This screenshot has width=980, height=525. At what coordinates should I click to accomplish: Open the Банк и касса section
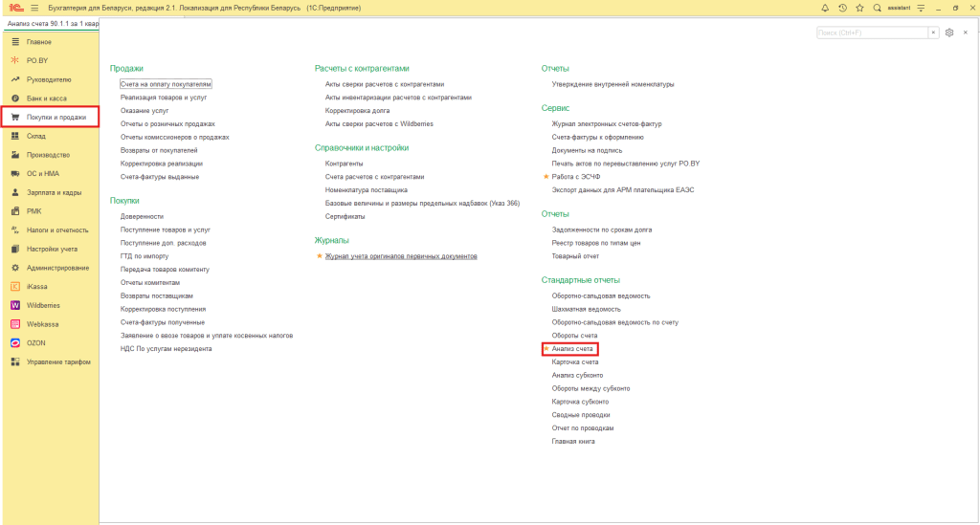pyautogui.click(x=46, y=98)
